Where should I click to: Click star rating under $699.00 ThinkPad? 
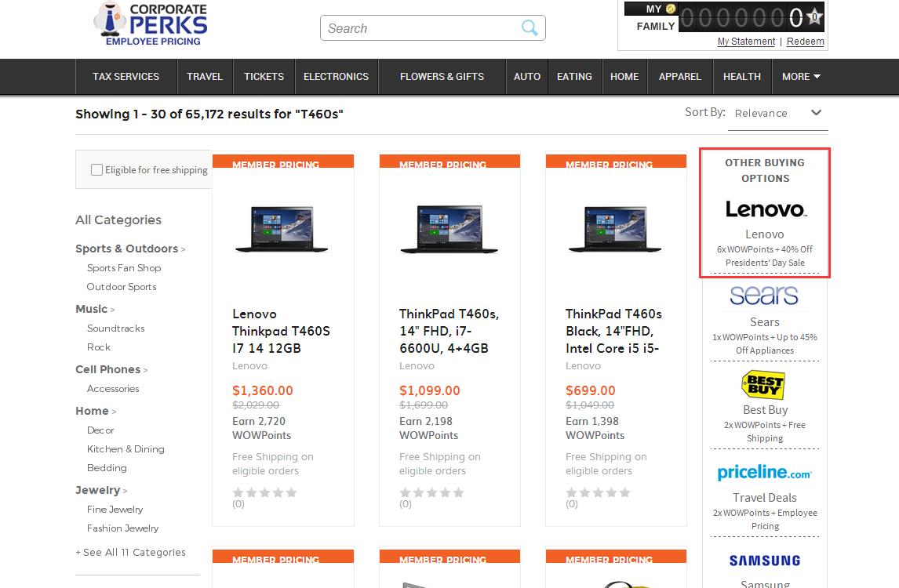pos(598,492)
